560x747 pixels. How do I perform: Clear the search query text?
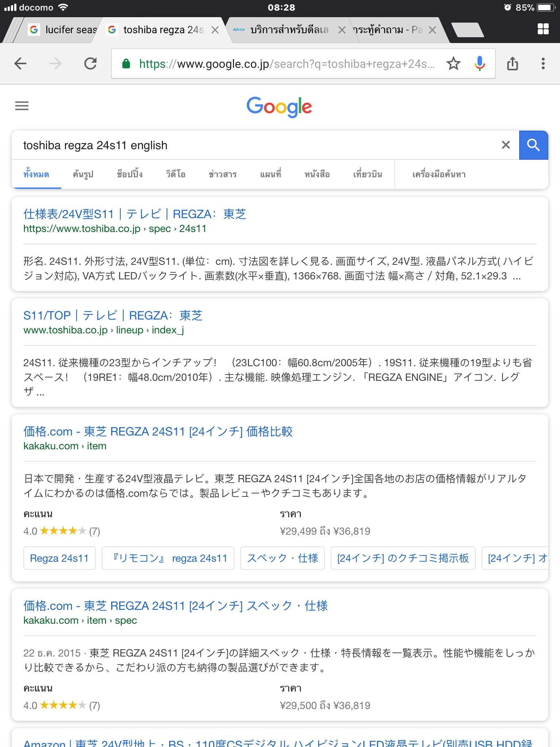coord(506,145)
